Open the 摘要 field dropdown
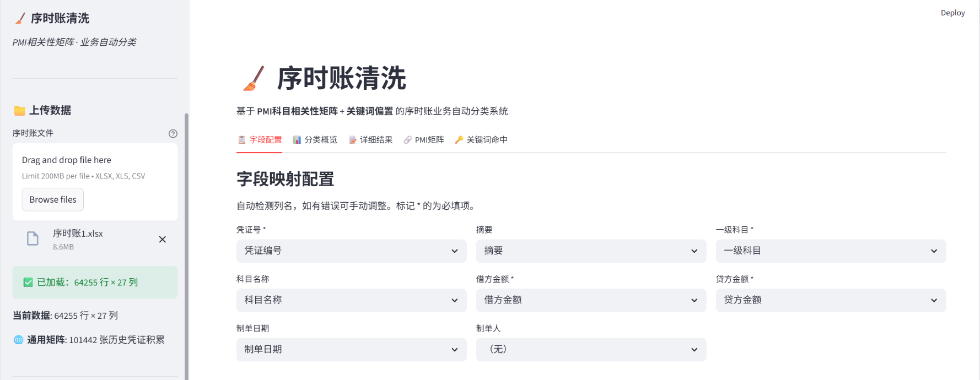980x380 pixels. pos(591,251)
